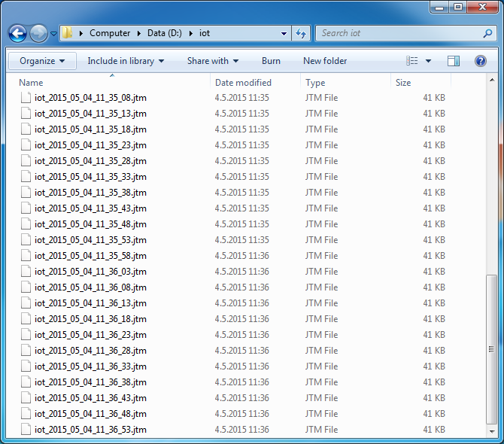Open the address bar history dropdown
The image size is (504, 444).
click(x=284, y=33)
